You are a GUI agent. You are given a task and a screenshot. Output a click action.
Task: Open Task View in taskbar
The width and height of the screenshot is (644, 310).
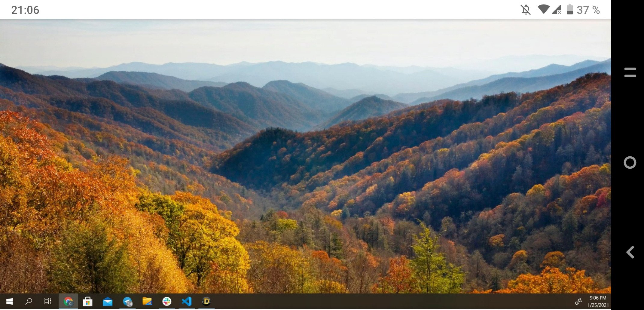pos(47,301)
